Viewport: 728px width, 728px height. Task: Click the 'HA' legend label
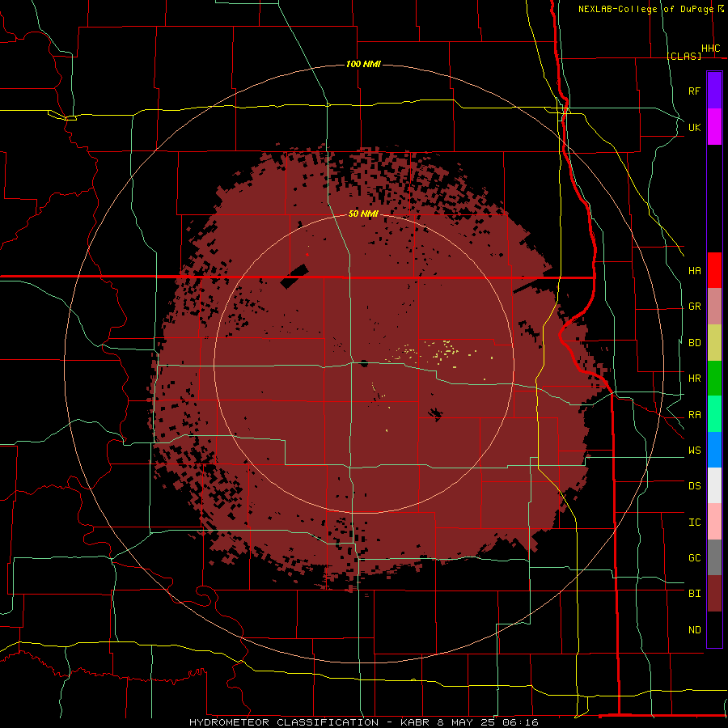pyautogui.click(x=695, y=270)
